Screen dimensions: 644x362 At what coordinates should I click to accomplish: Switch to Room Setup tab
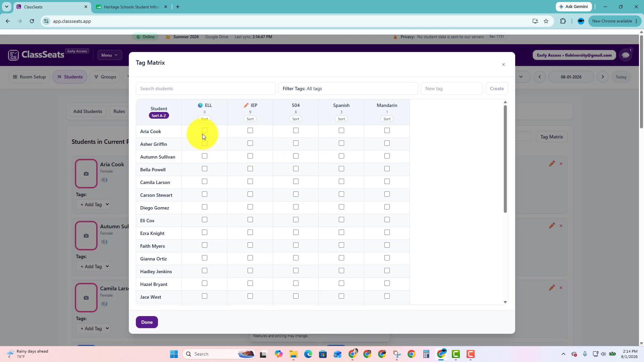(x=29, y=77)
